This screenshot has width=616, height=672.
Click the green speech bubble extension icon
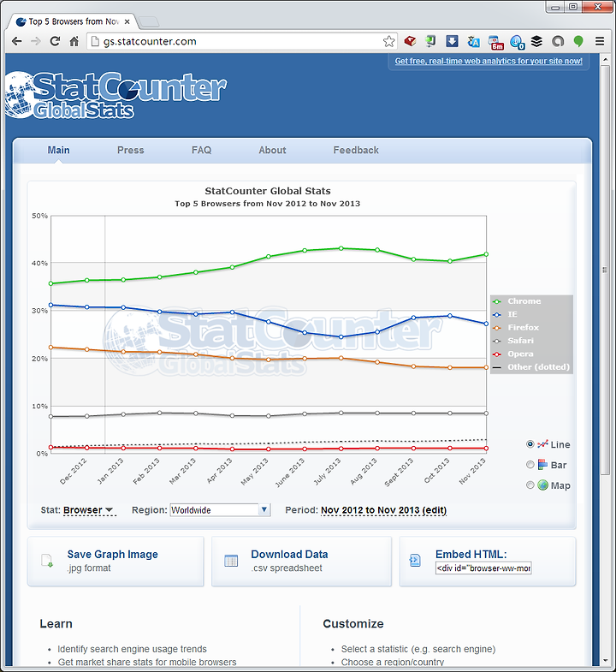point(578,42)
